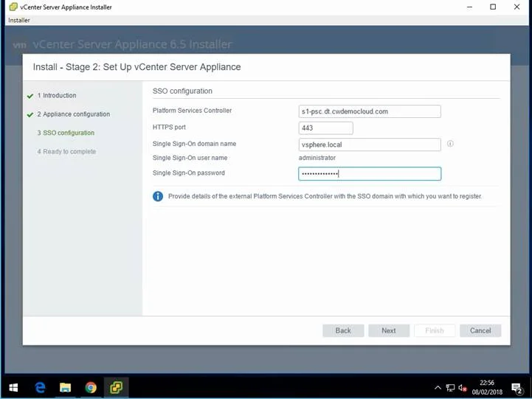Click the HTTPS port field
The height and width of the screenshot is (399, 532).
pos(325,128)
